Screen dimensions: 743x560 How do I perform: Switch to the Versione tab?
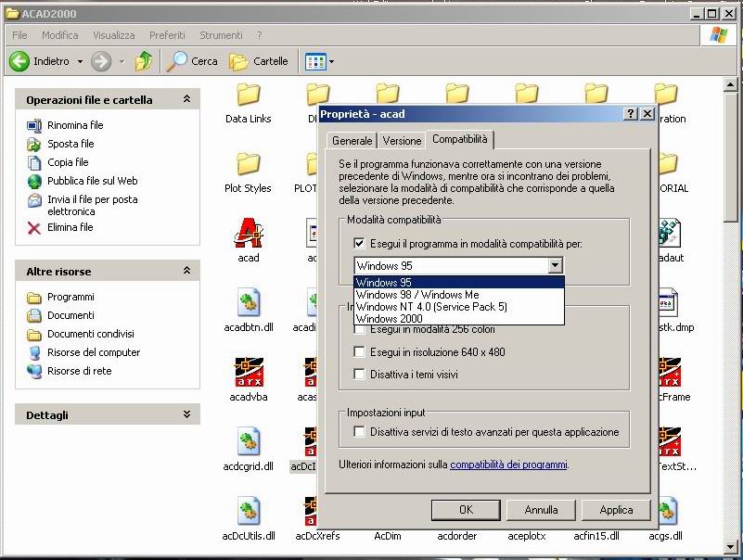coord(402,141)
